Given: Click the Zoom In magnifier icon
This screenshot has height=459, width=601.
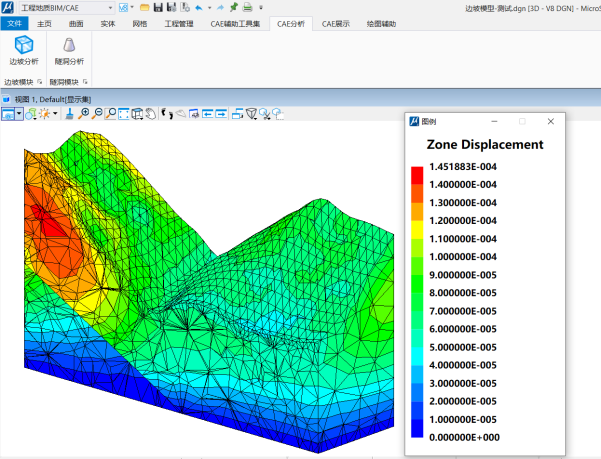Looking at the screenshot, I should 85,114.
